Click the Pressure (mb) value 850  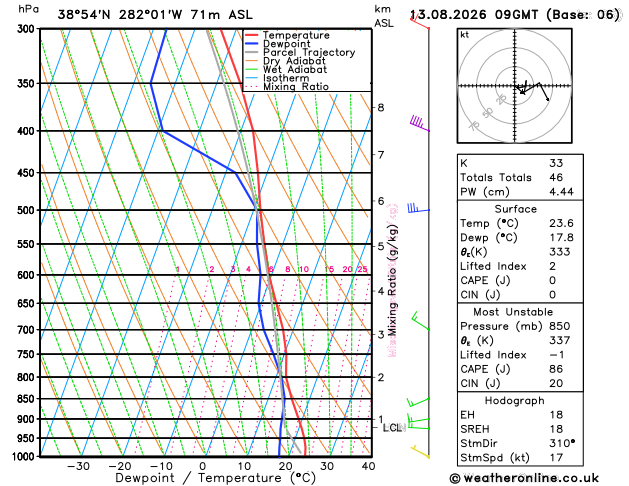(560, 326)
